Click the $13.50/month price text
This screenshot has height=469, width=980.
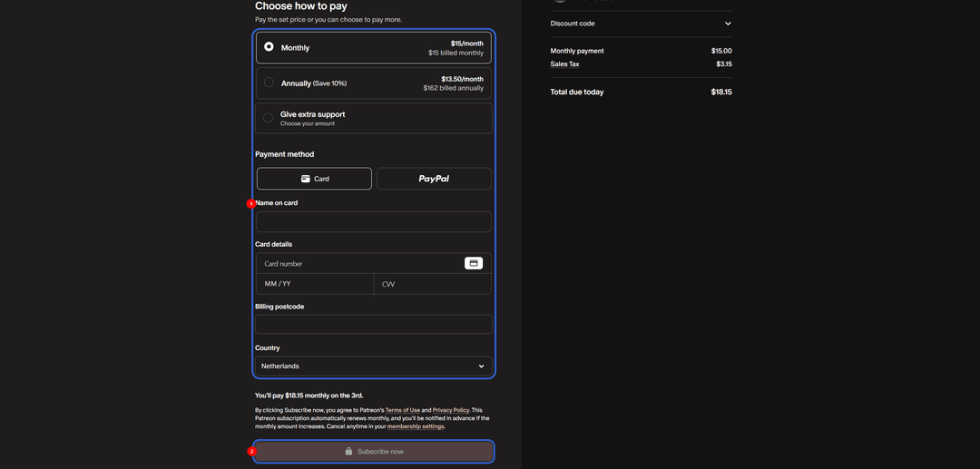(463, 79)
